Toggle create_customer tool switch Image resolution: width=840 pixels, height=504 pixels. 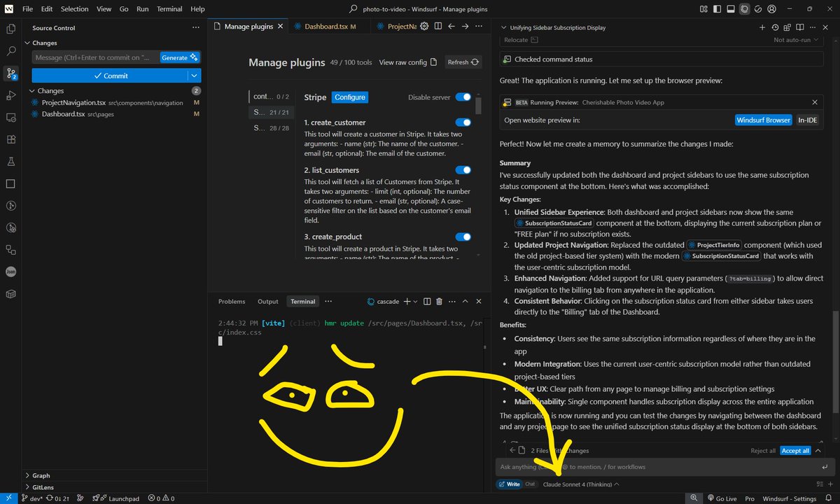click(463, 122)
